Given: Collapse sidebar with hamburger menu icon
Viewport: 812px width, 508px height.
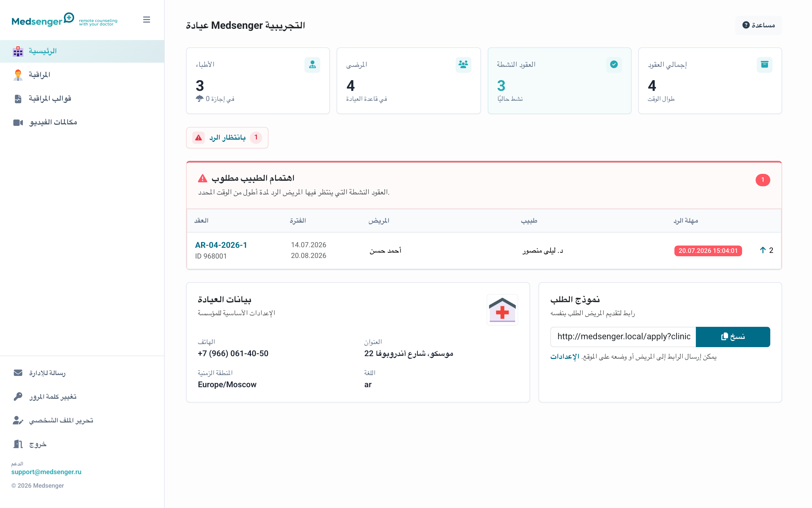Looking at the screenshot, I should tap(147, 20).
